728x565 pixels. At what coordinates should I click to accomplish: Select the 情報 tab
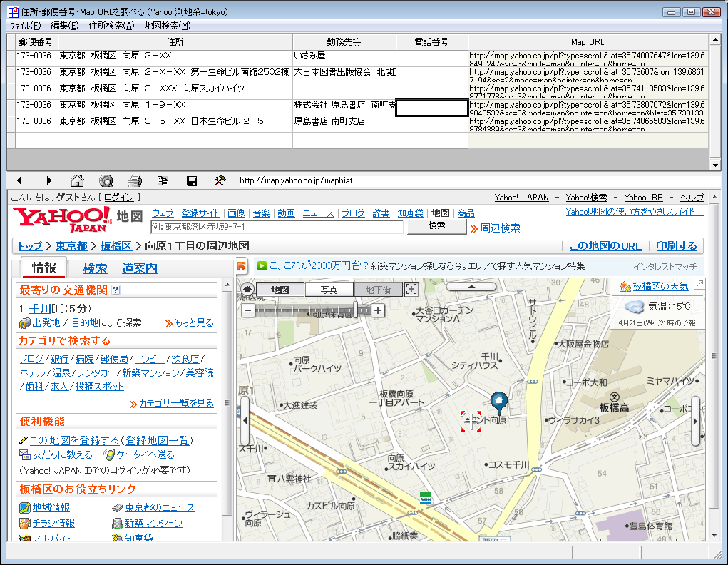click(x=43, y=268)
